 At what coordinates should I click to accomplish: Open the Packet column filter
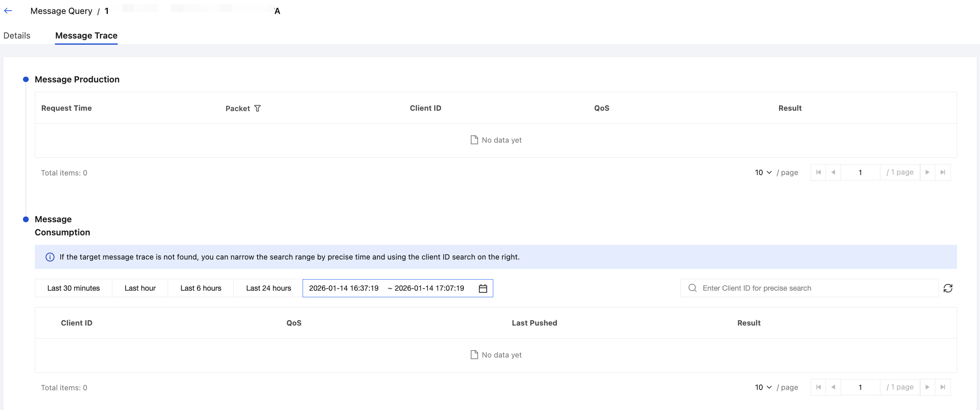(x=258, y=108)
